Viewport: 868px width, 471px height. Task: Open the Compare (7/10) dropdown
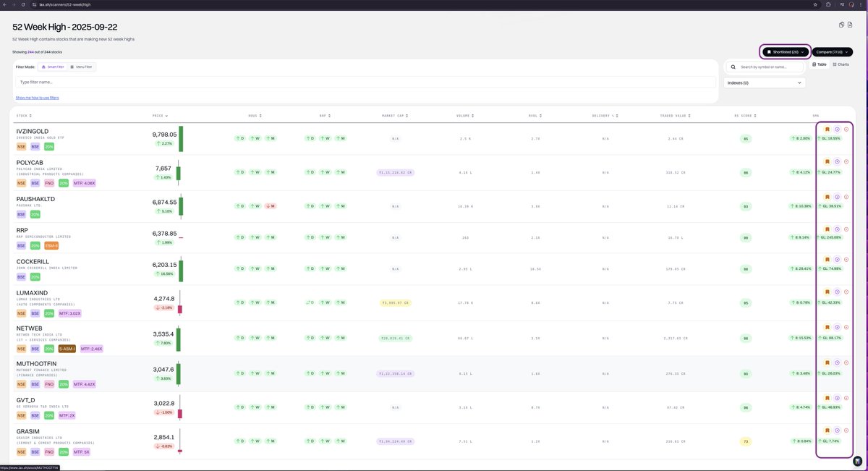833,52
